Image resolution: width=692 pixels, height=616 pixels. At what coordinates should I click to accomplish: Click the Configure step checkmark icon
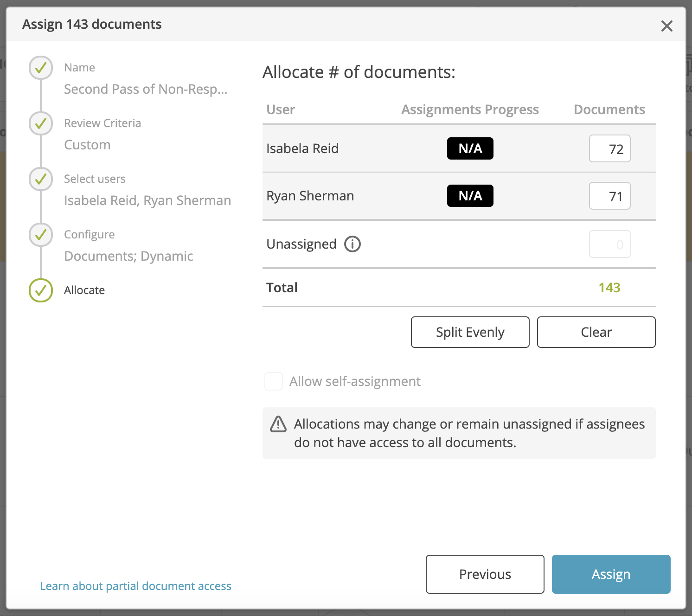pyautogui.click(x=40, y=235)
